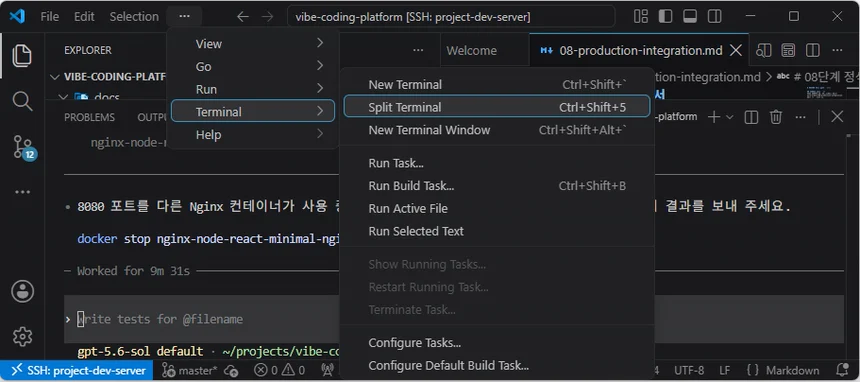Close the 08-production-integration.md tab
Screen dimensions: 860x382
coord(736,50)
